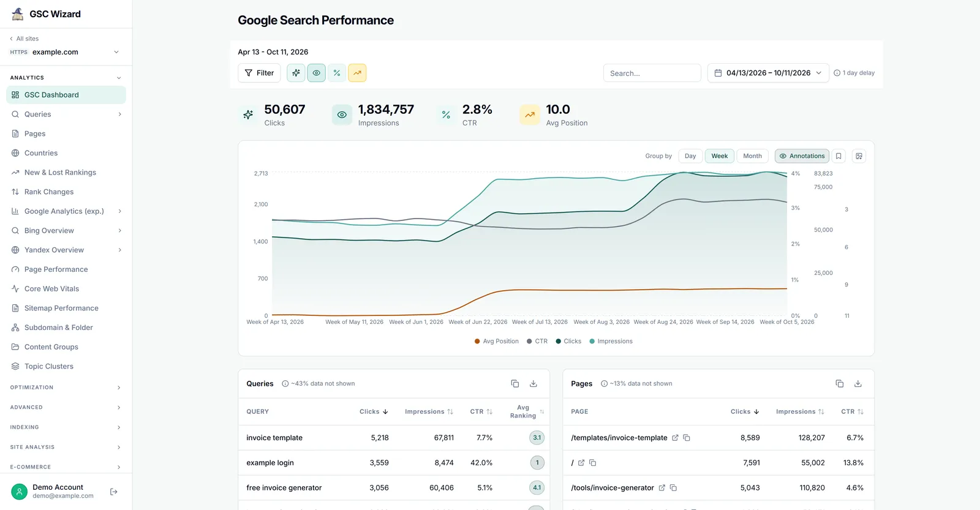Copy the Pages table data
This screenshot has width=980, height=510.
coord(840,384)
